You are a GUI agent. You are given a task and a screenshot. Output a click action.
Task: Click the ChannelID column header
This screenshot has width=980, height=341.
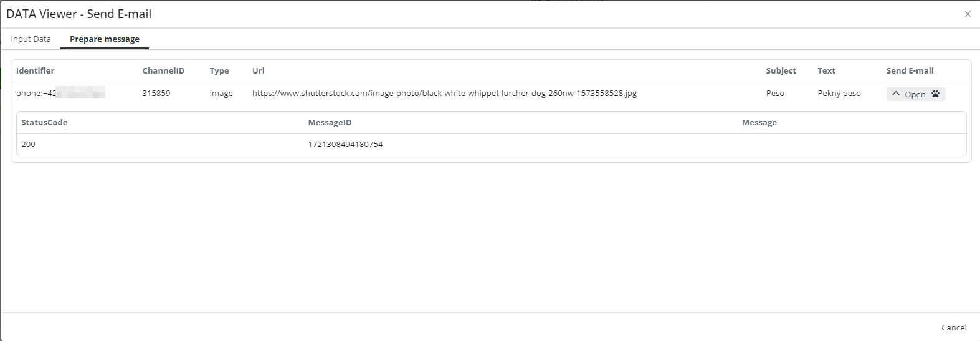(163, 71)
